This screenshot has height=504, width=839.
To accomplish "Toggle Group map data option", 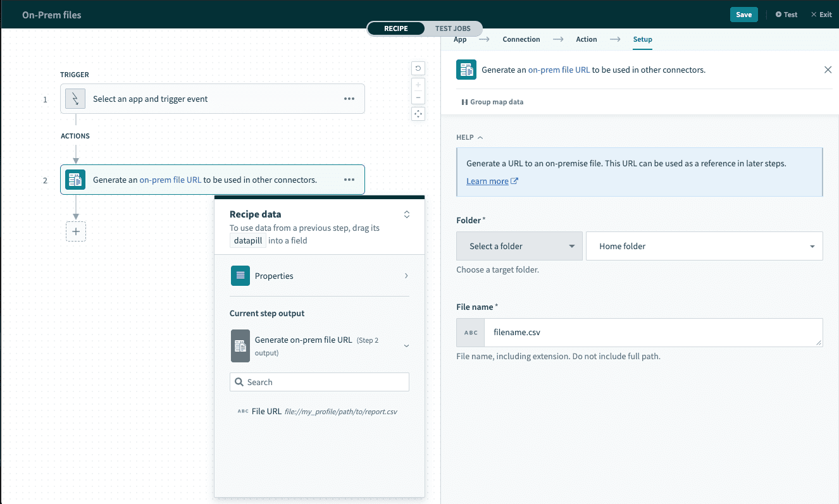I will [492, 102].
